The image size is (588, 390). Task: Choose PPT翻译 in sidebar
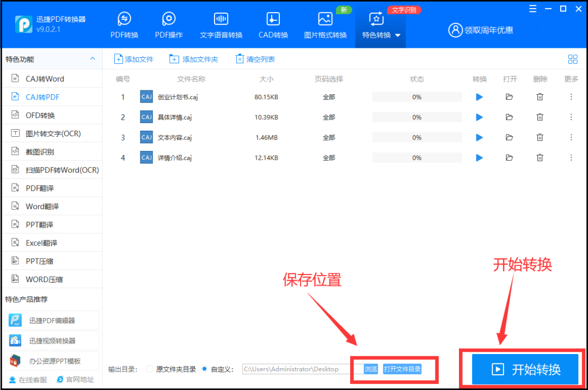(x=52, y=224)
